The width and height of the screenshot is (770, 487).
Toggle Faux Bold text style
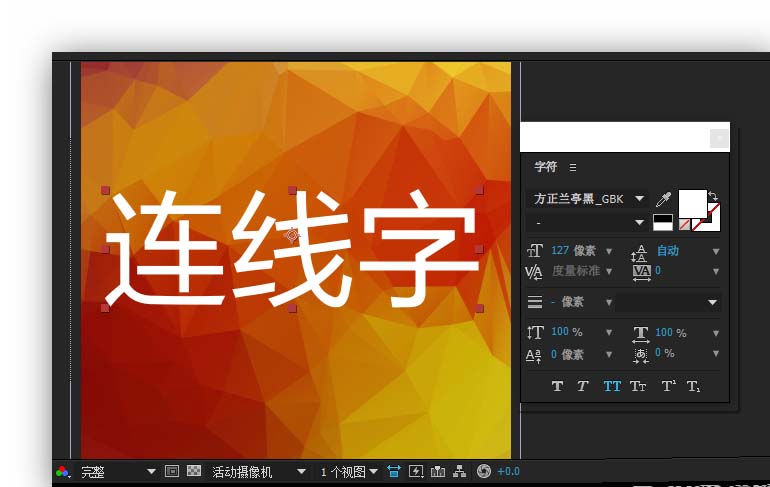point(557,386)
